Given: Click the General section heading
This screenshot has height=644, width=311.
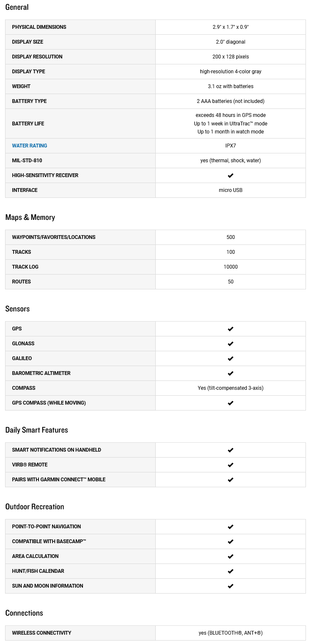Looking at the screenshot, I should (17, 7).
